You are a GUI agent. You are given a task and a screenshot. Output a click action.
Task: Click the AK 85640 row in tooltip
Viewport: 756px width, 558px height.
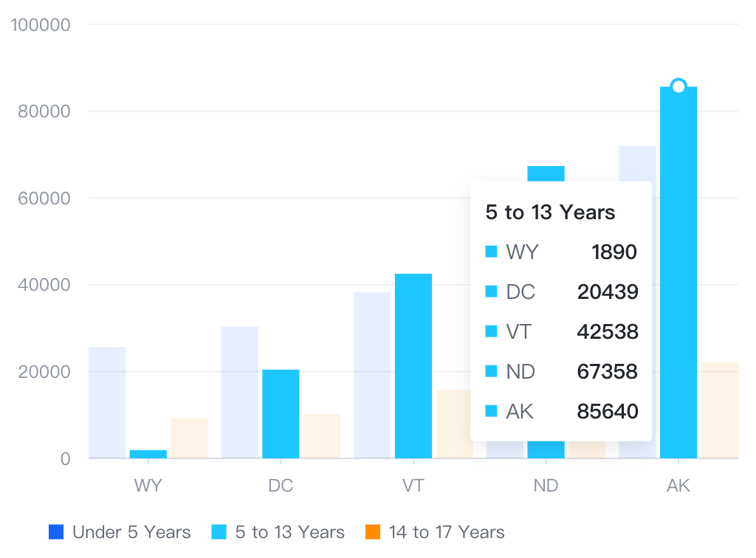tap(562, 411)
